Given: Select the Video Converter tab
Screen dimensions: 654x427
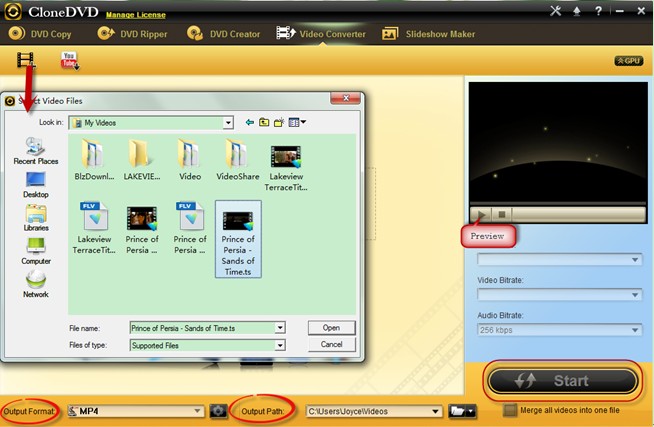Looking at the screenshot, I should pyautogui.click(x=321, y=34).
